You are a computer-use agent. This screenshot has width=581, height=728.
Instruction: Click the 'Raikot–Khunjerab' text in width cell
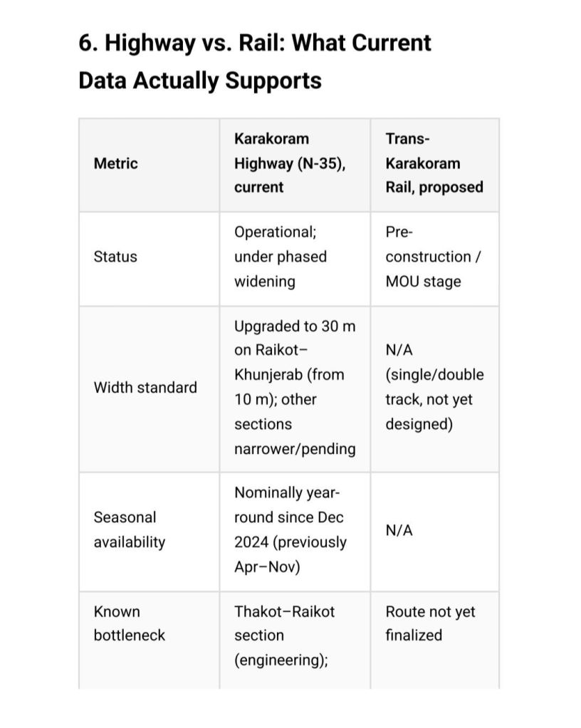click(288, 362)
